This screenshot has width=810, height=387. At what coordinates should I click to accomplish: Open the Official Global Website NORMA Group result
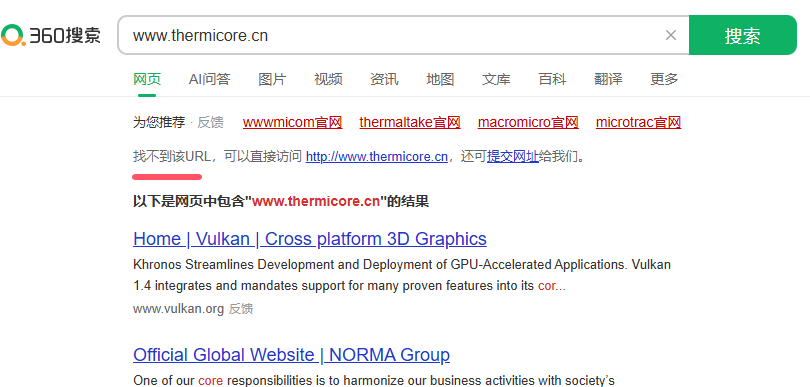pos(291,355)
